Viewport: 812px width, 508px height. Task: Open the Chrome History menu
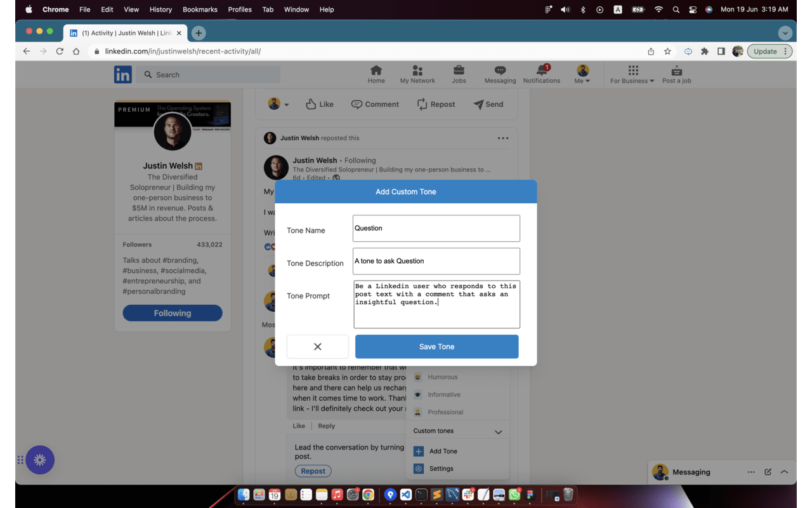[x=160, y=10]
